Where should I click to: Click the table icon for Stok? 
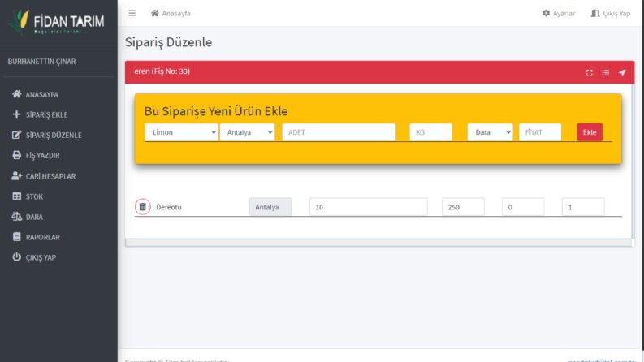16,196
